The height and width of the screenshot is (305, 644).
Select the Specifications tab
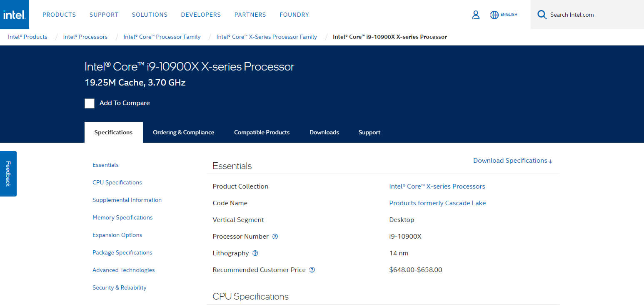click(x=113, y=132)
